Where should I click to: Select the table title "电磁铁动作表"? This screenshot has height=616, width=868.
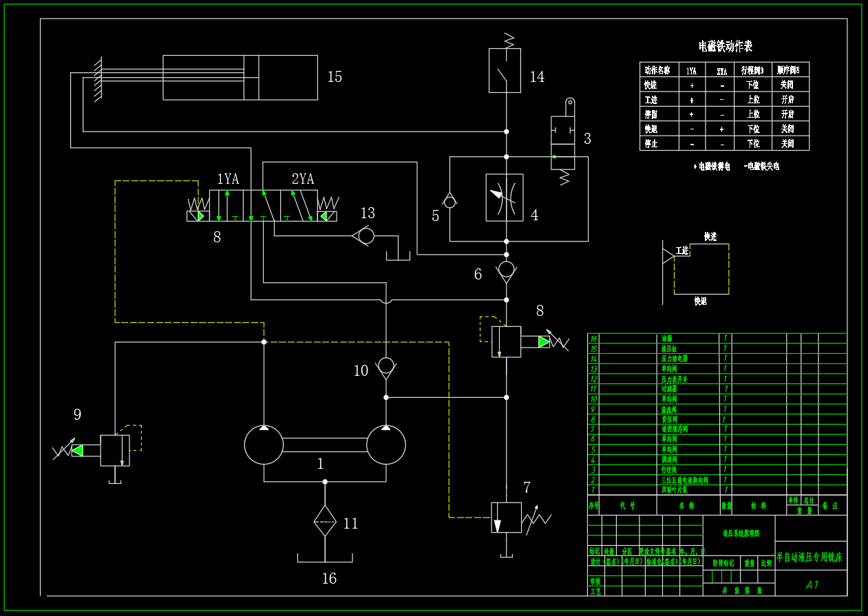[x=726, y=46]
